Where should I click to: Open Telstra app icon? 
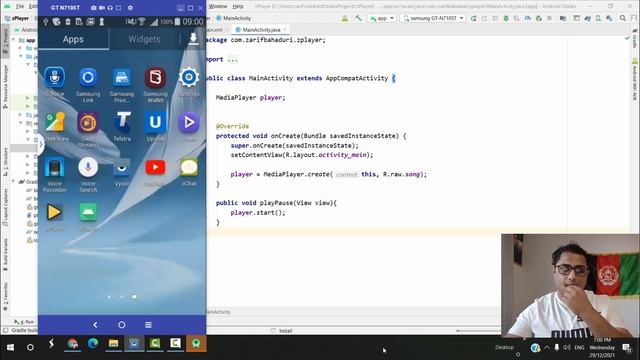122,122
